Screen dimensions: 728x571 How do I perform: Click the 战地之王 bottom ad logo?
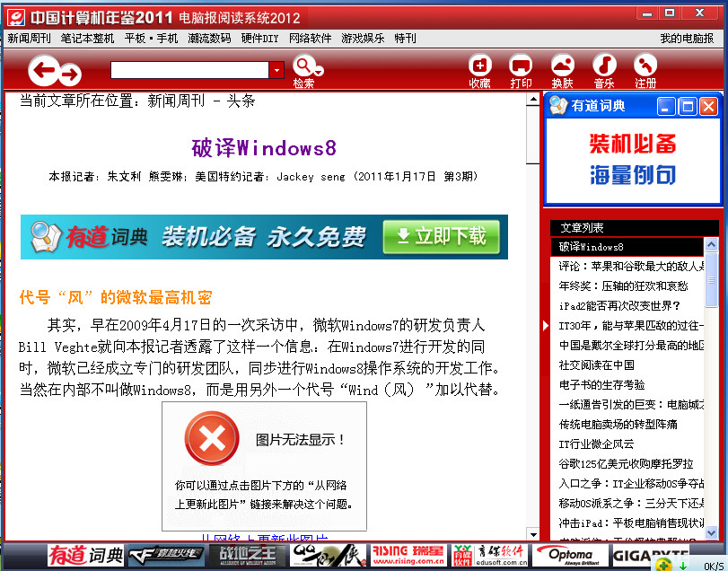(x=248, y=556)
